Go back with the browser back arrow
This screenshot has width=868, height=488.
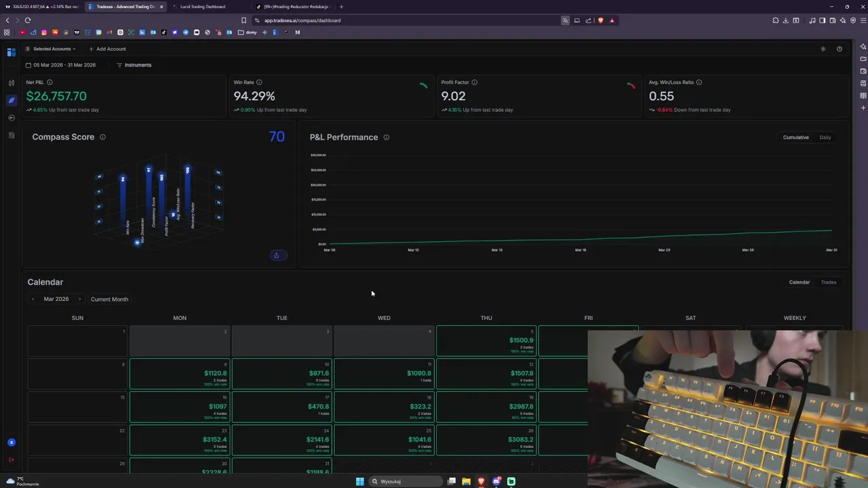[7, 20]
